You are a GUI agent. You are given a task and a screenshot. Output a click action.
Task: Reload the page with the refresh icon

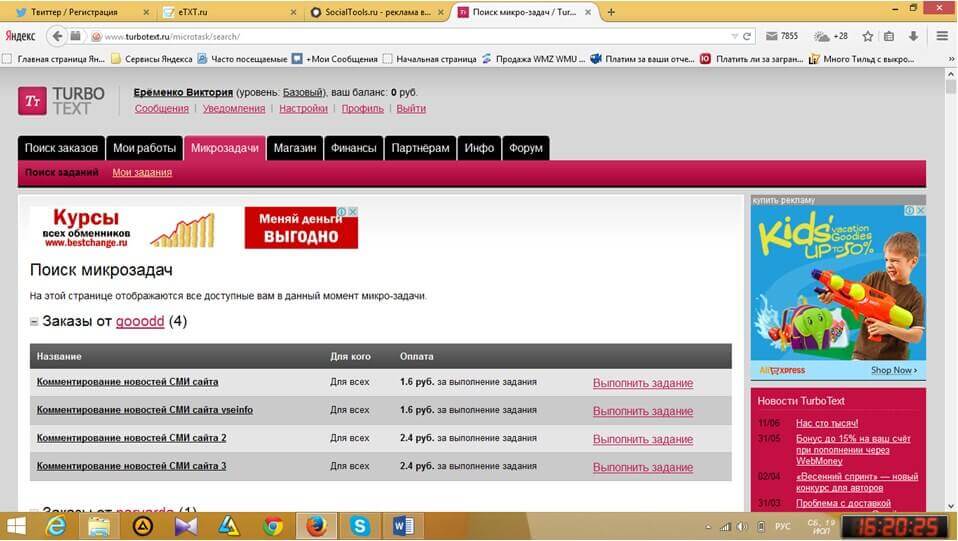pos(747,37)
